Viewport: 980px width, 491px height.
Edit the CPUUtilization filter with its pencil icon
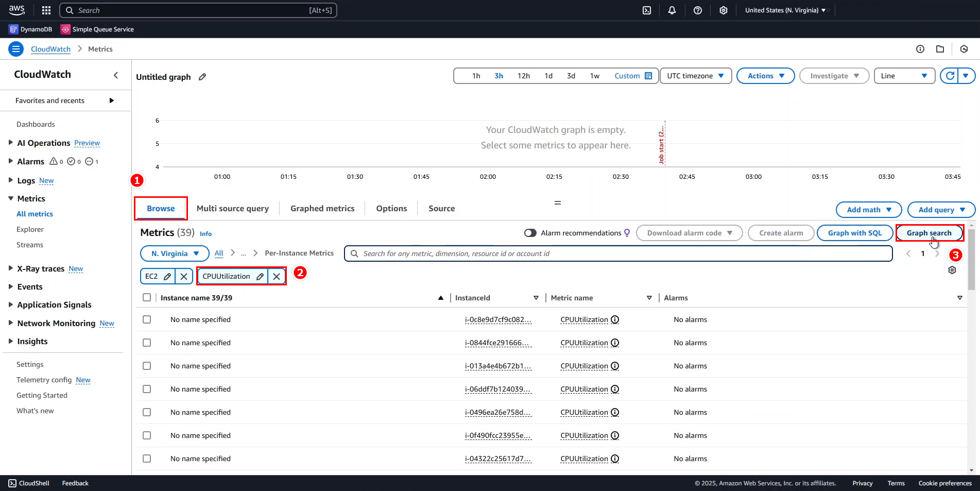point(260,276)
